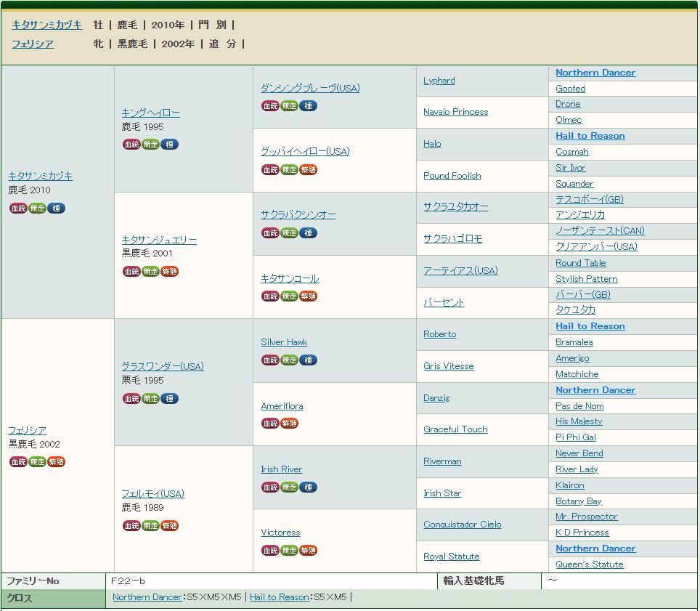Click the 競走 icon under キタサンジュエリー
The height and width of the screenshot is (611, 700).
coord(150,272)
